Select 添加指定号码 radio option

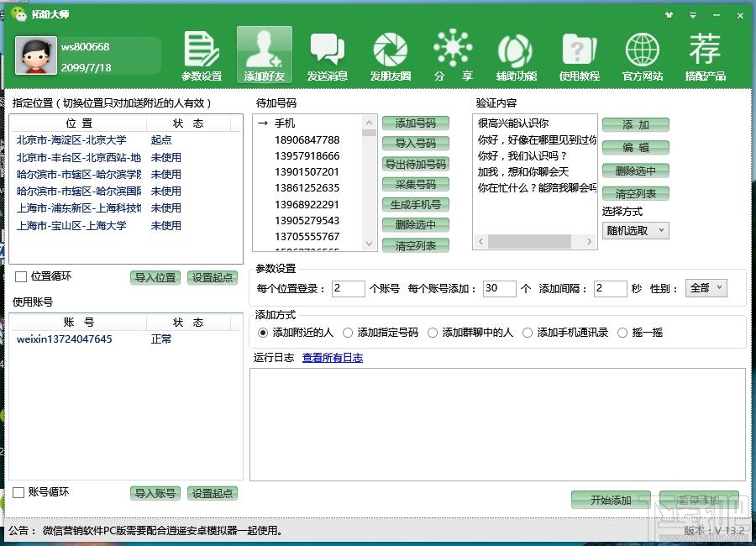click(x=348, y=333)
